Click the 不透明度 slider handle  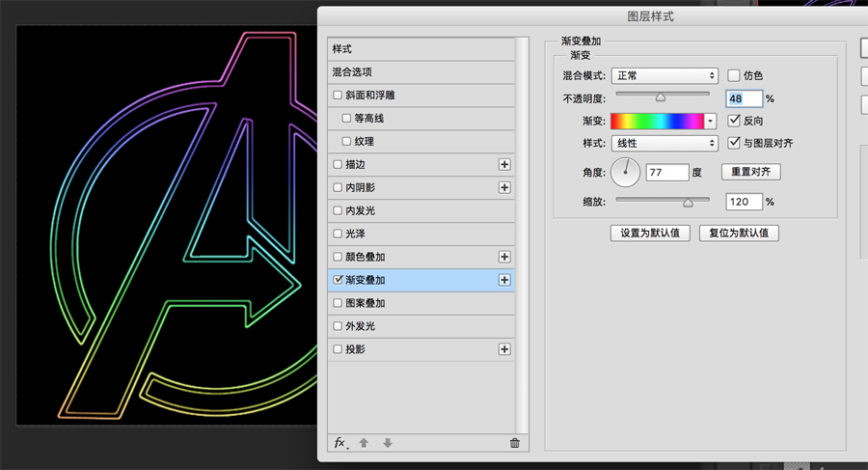pyautogui.click(x=661, y=97)
